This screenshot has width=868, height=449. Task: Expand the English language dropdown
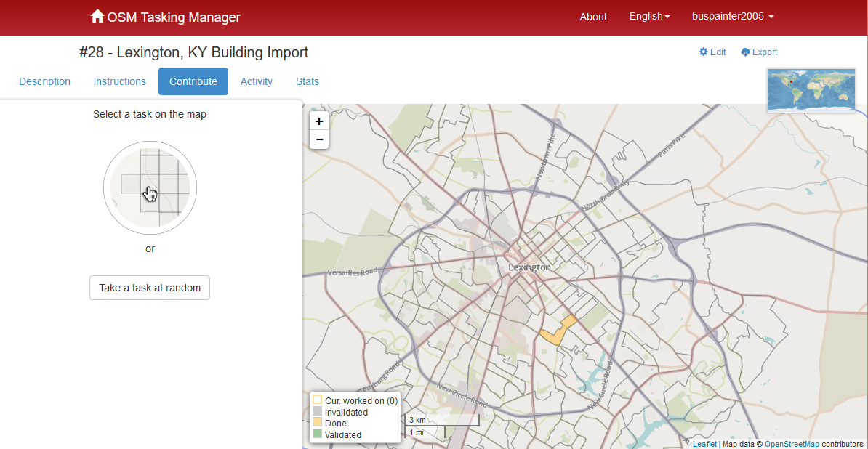(649, 17)
